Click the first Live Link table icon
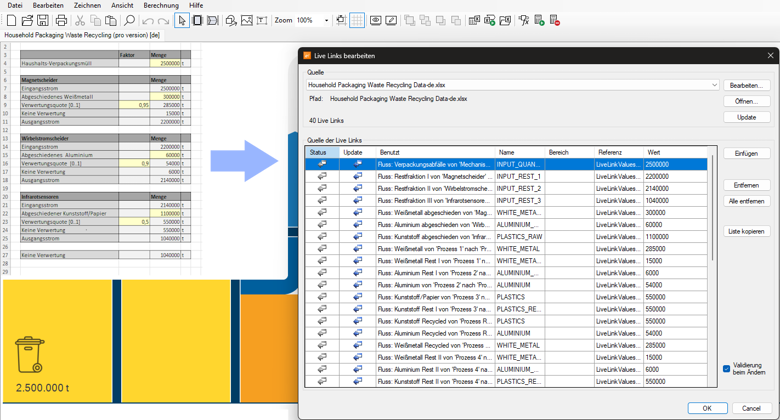Viewport: 780px width, 420px height. point(474,20)
